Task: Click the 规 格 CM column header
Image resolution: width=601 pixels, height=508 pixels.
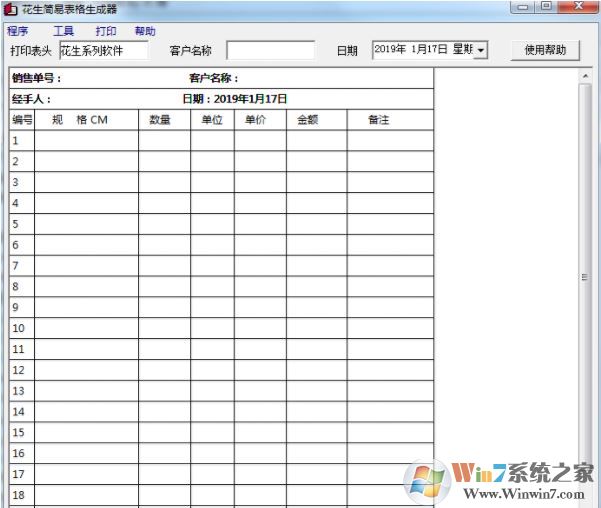Action: click(87, 120)
